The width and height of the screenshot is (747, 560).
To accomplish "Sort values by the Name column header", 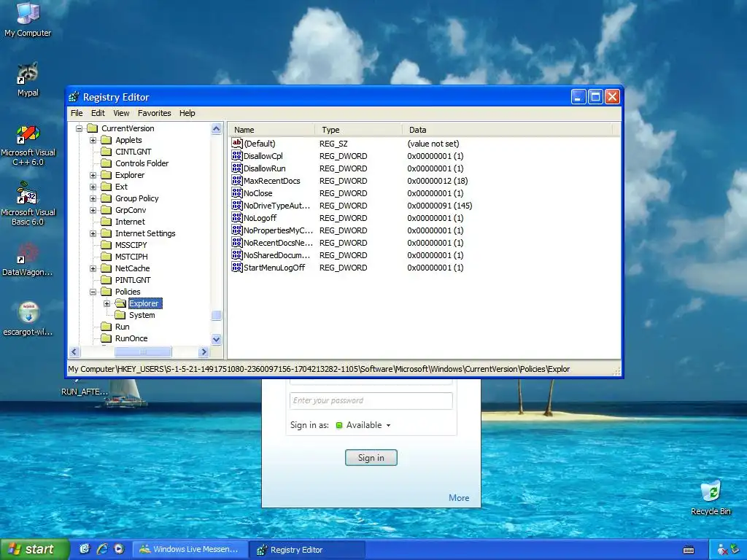I will coord(271,130).
